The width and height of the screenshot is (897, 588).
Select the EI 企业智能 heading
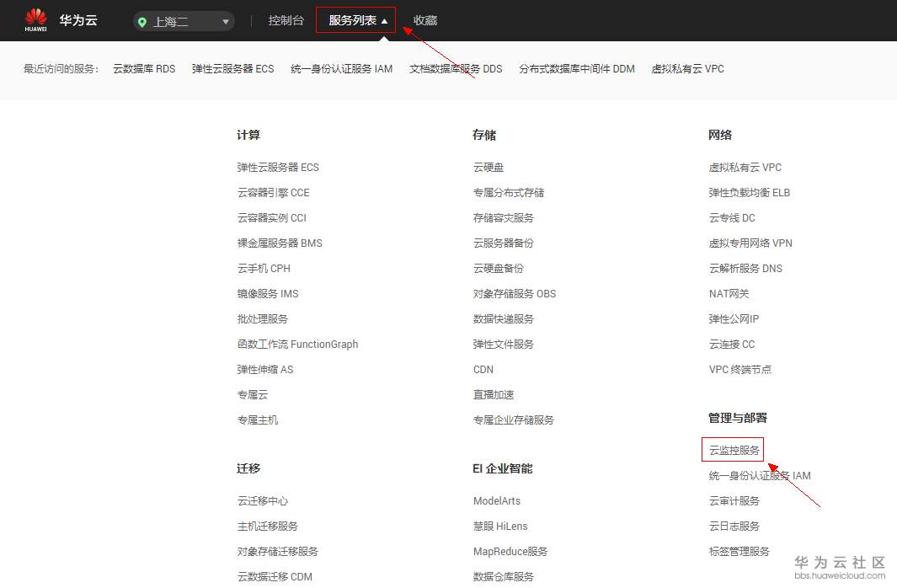(x=502, y=468)
